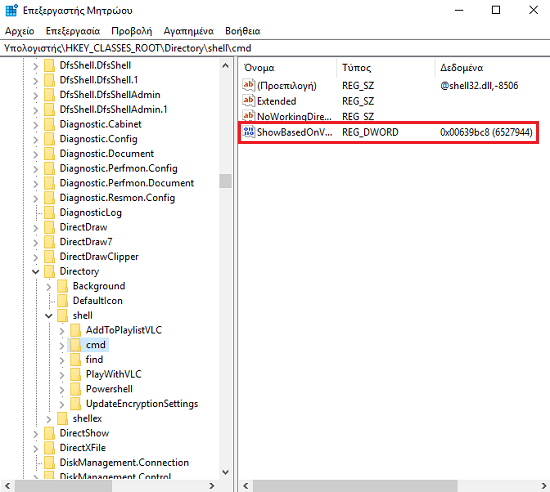Collapse the Directory key
Screen dimensions: 550x492
point(35,271)
